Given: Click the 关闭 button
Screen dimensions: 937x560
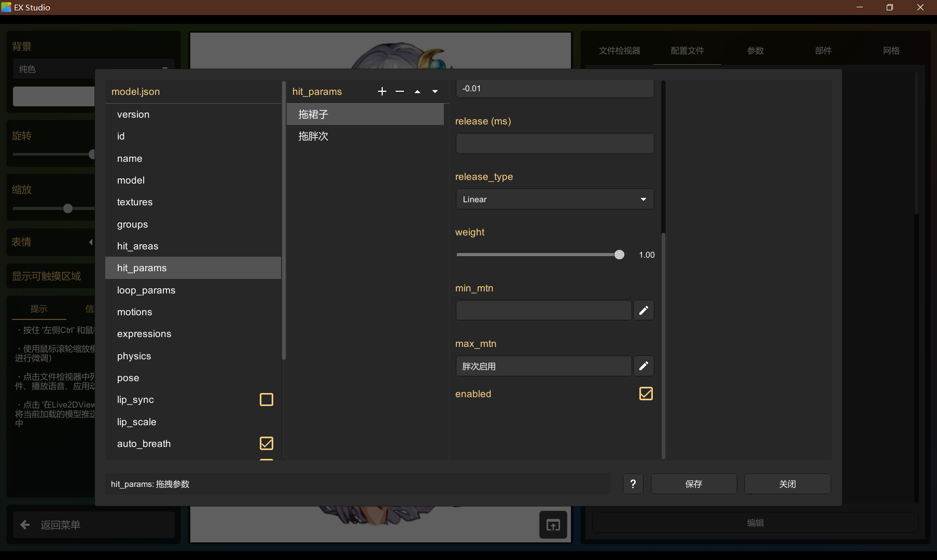Looking at the screenshot, I should 788,484.
